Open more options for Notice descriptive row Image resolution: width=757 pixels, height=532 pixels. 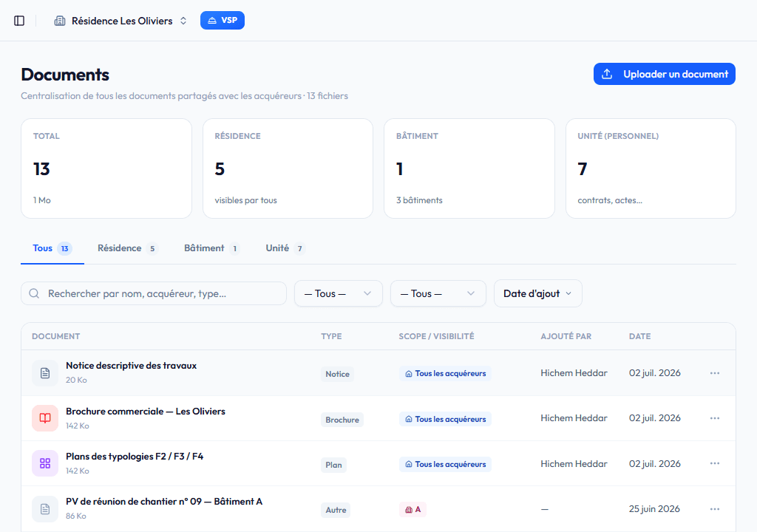tap(715, 373)
